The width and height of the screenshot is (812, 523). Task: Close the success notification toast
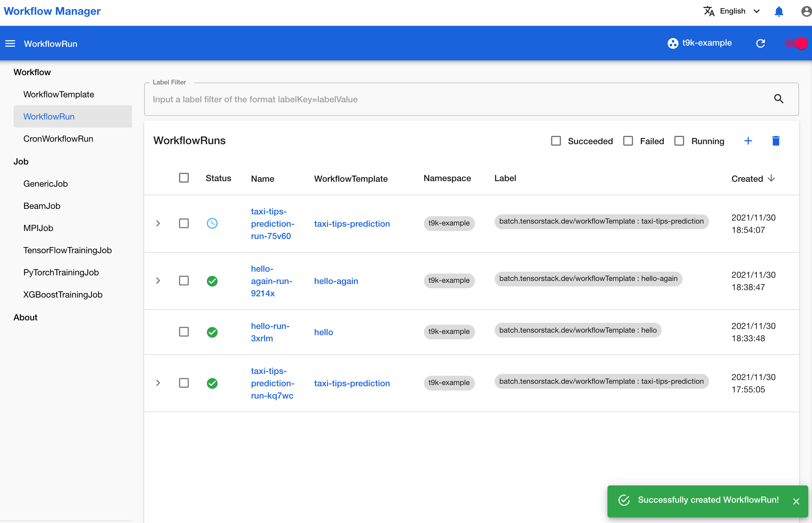tap(796, 501)
